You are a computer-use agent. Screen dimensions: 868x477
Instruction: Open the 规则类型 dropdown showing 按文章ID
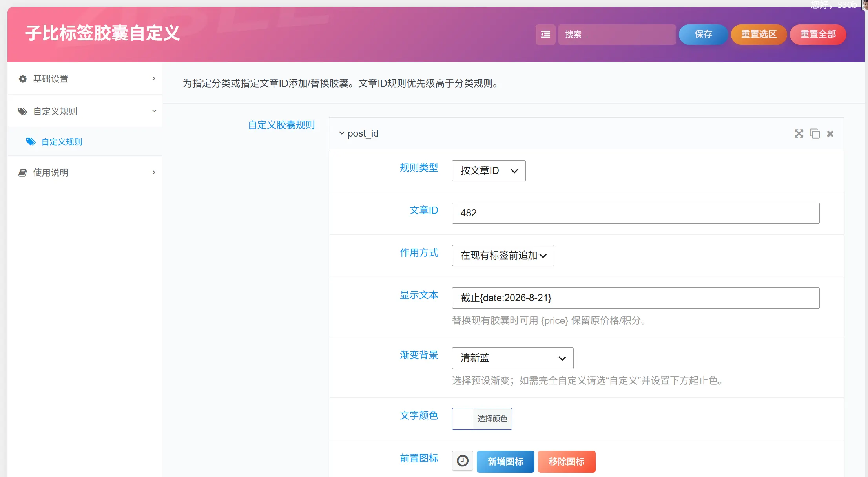(489, 171)
